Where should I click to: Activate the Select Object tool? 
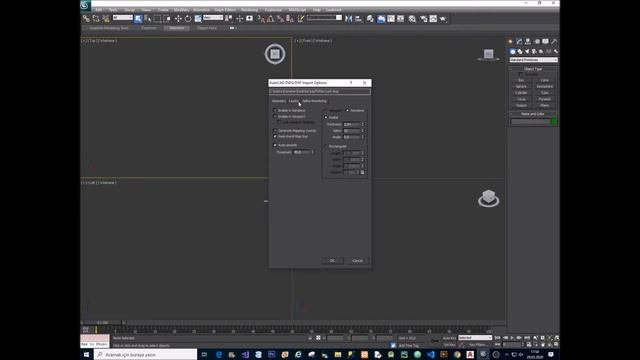(x=138, y=19)
